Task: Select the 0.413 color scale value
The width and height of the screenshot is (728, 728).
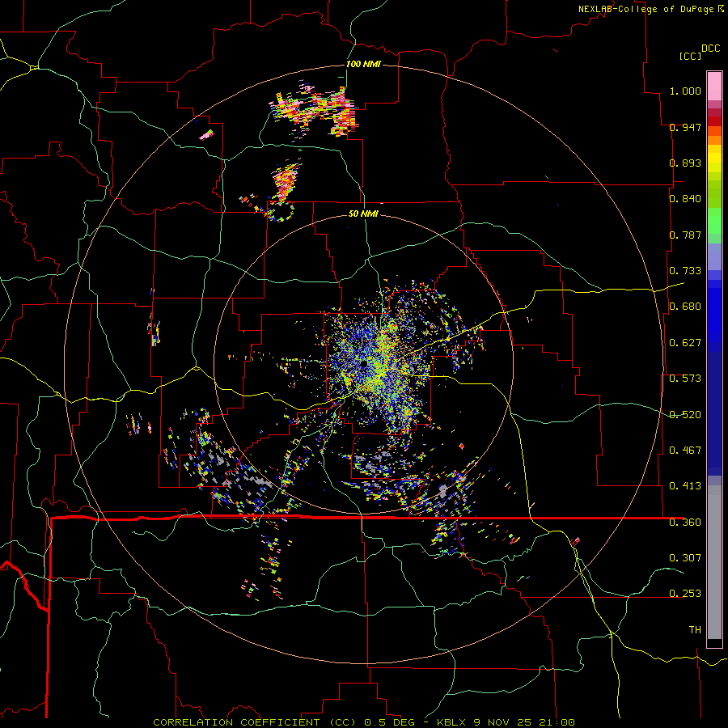Action: point(685,486)
